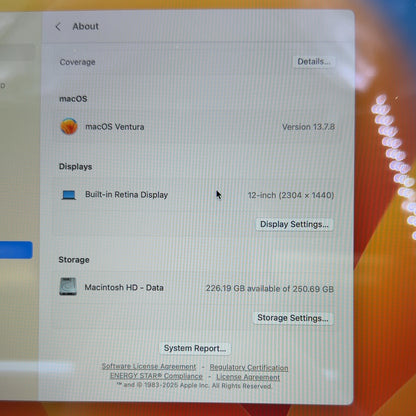The height and width of the screenshot is (416, 416).
Task: Click the About page title
Action: coord(86,26)
